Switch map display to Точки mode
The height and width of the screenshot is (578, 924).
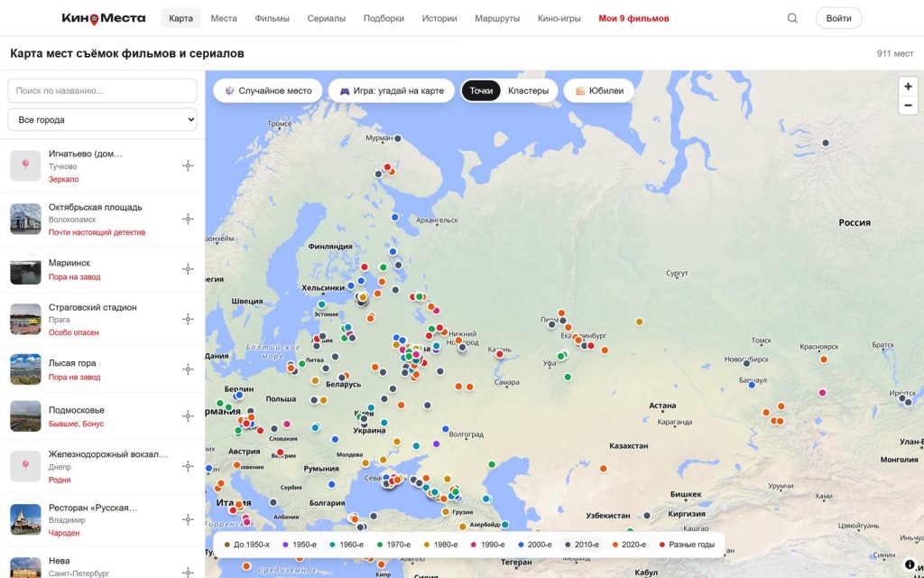[x=481, y=91]
